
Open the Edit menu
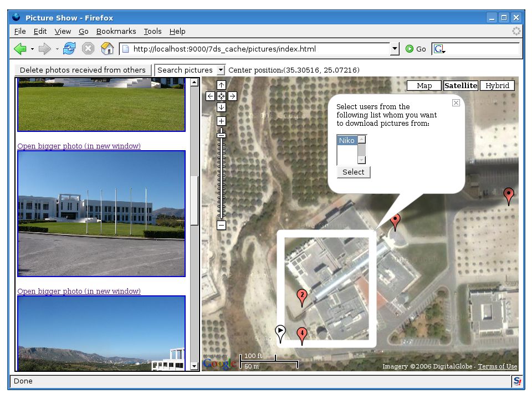click(x=40, y=31)
